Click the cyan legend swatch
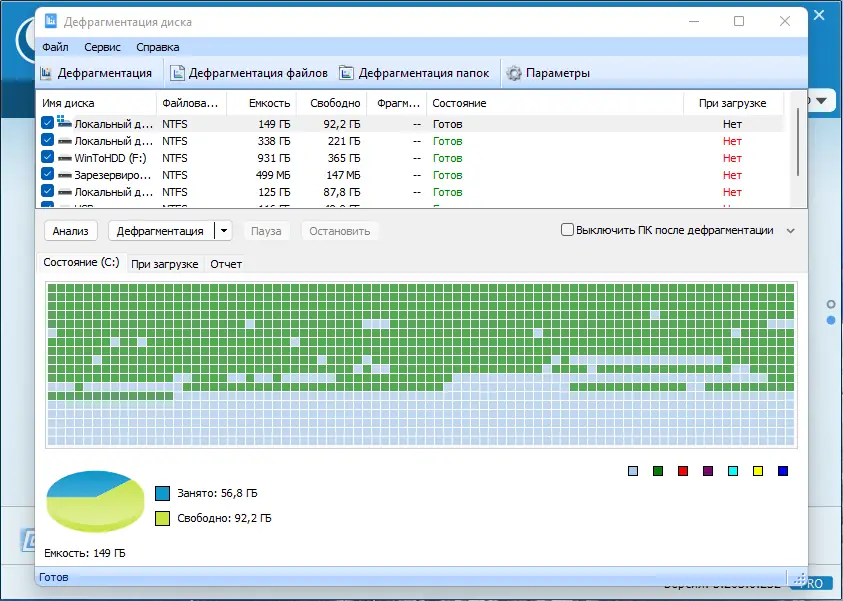 click(733, 471)
